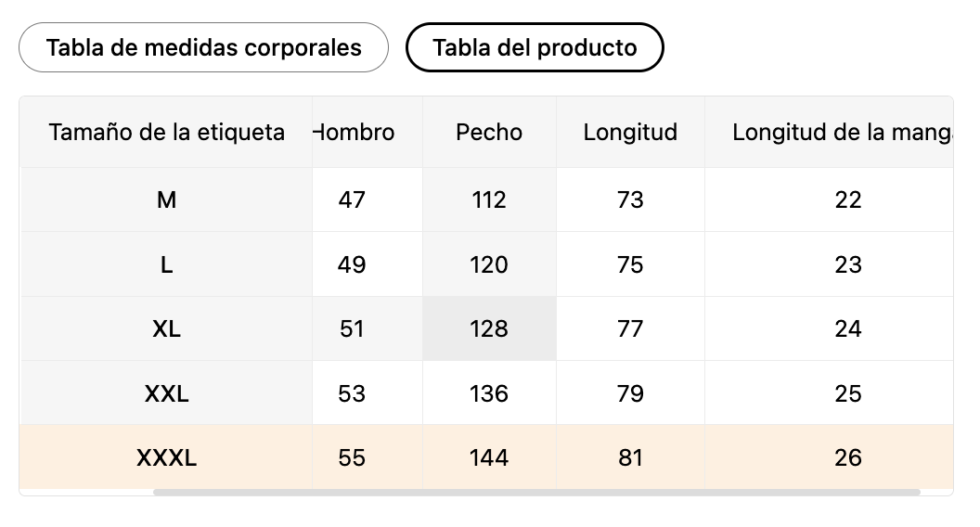The height and width of the screenshot is (527, 980).
Task: Click the horizontal scrollbar under the table
Action: 536,493
